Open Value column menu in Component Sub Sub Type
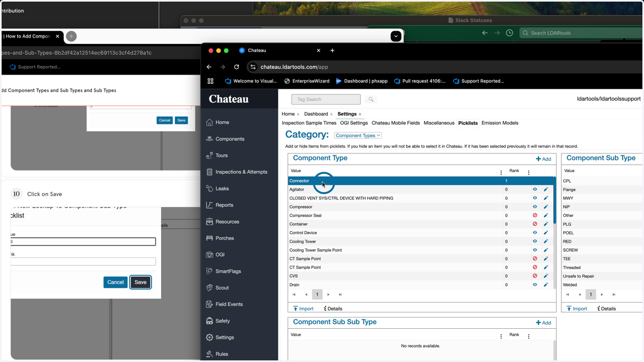The width and height of the screenshot is (644, 362). click(501, 336)
